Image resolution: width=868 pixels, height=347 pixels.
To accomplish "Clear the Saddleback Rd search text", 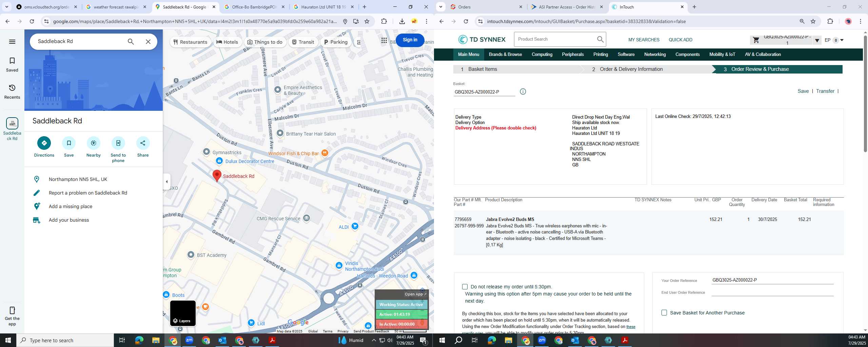I will click(148, 41).
